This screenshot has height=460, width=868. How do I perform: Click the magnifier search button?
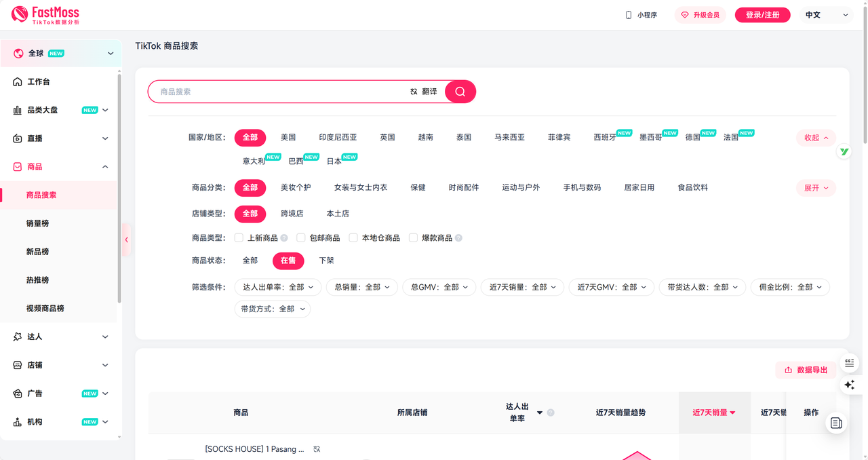pos(460,92)
